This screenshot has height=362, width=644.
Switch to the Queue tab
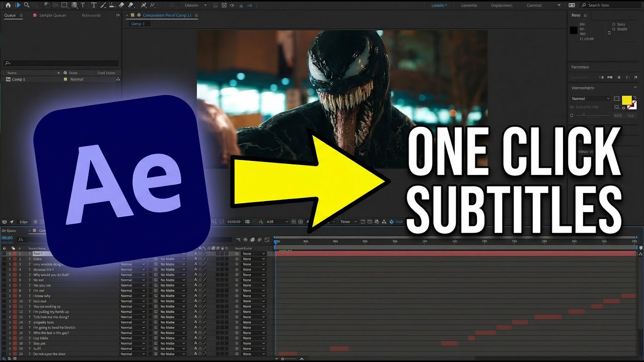[x=10, y=16]
